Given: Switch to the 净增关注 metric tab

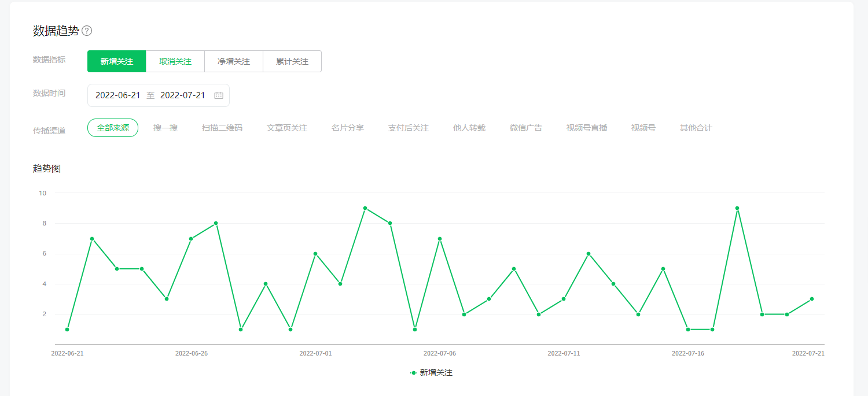Looking at the screenshot, I should tap(234, 61).
